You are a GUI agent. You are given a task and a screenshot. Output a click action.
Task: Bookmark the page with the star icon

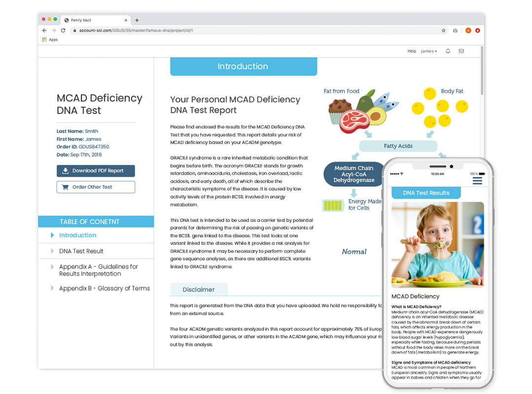[443, 31]
